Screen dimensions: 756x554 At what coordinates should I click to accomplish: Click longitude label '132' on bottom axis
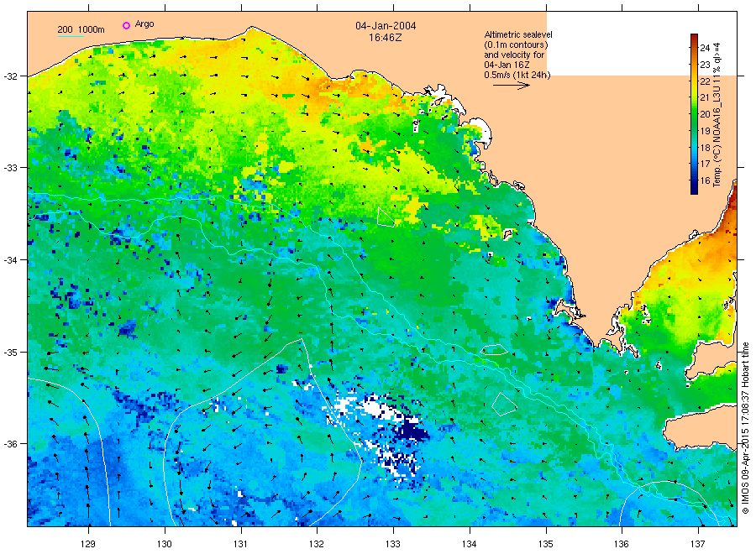[317, 544]
